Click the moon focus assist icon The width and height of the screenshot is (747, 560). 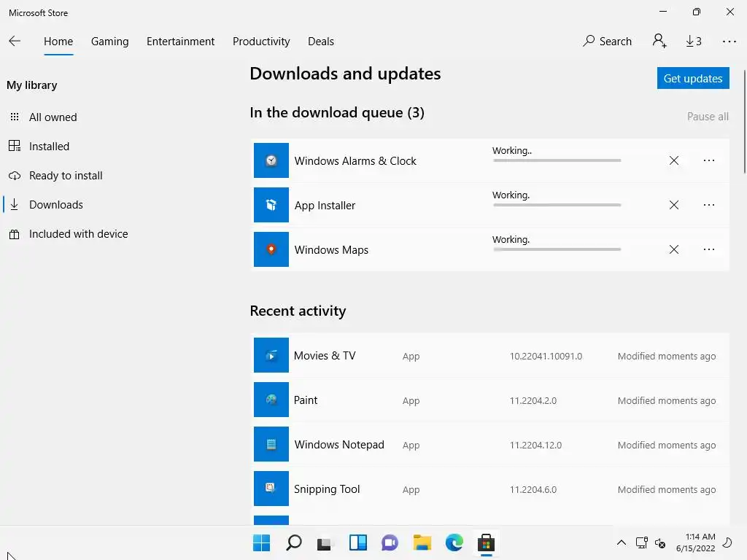(727, 542)
